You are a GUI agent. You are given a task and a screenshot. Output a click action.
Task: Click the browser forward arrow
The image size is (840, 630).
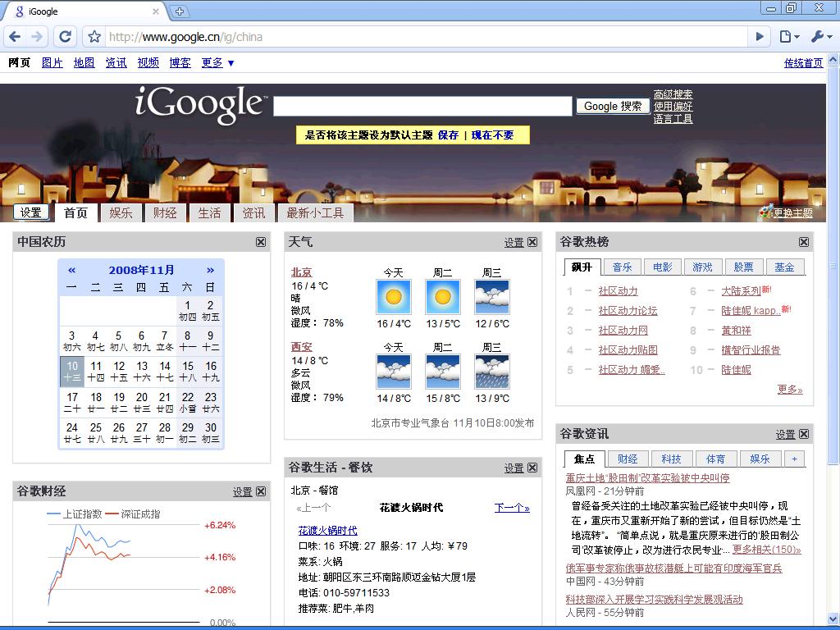click(37, 36)
